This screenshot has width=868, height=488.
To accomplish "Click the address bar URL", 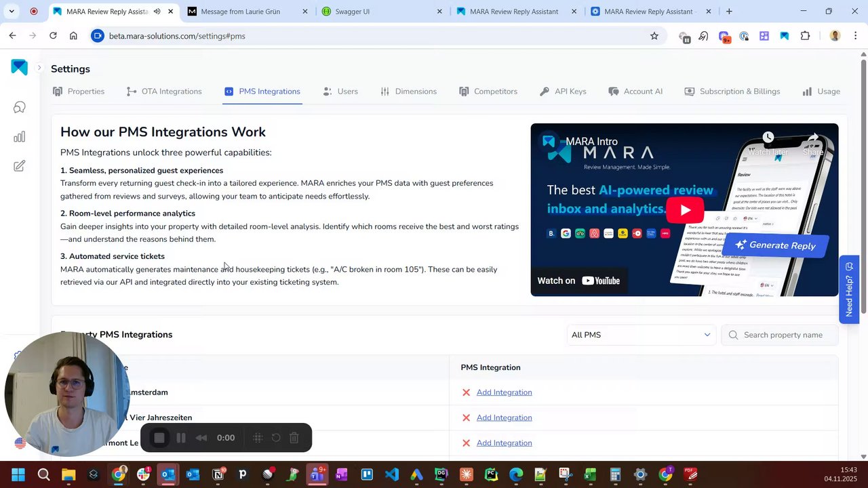I will (x=177, y=36).
